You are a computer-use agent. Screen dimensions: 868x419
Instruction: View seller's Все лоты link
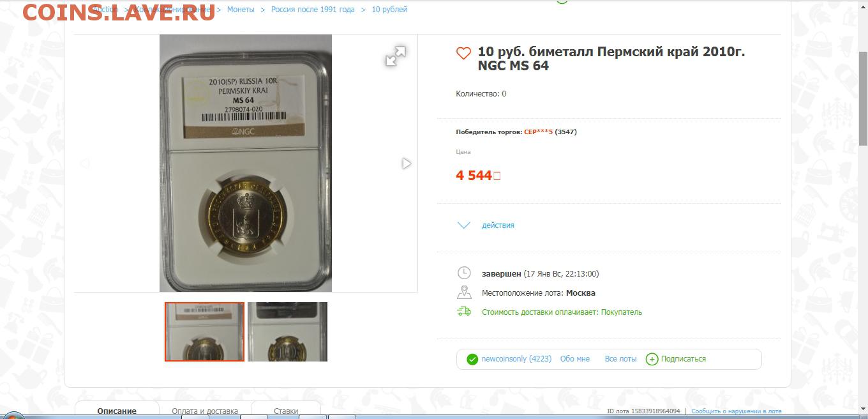(x=620, y=359)
